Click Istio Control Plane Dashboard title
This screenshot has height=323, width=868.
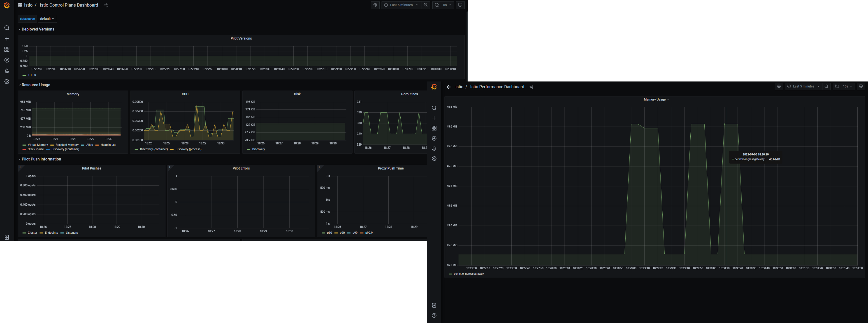click(69, 5)
